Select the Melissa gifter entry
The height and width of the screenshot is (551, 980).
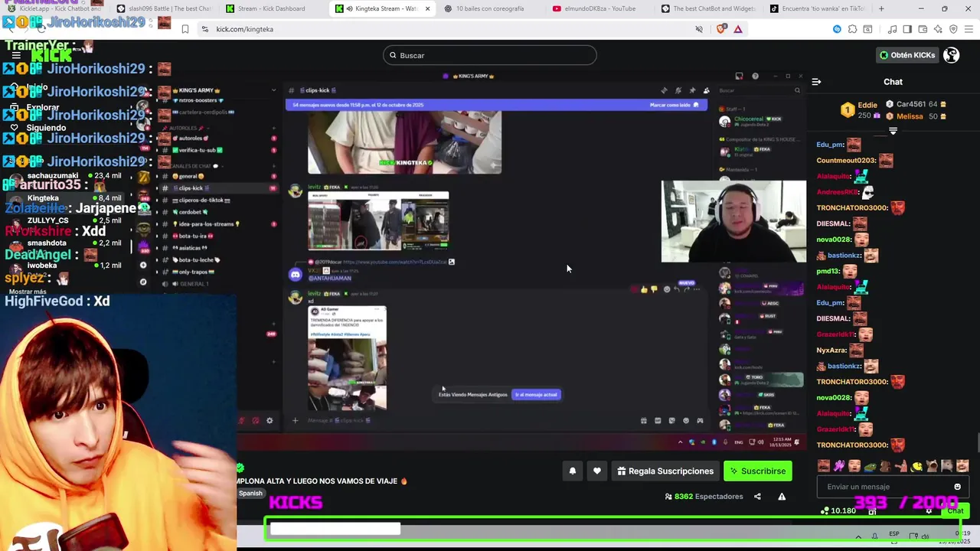point(916,116)
